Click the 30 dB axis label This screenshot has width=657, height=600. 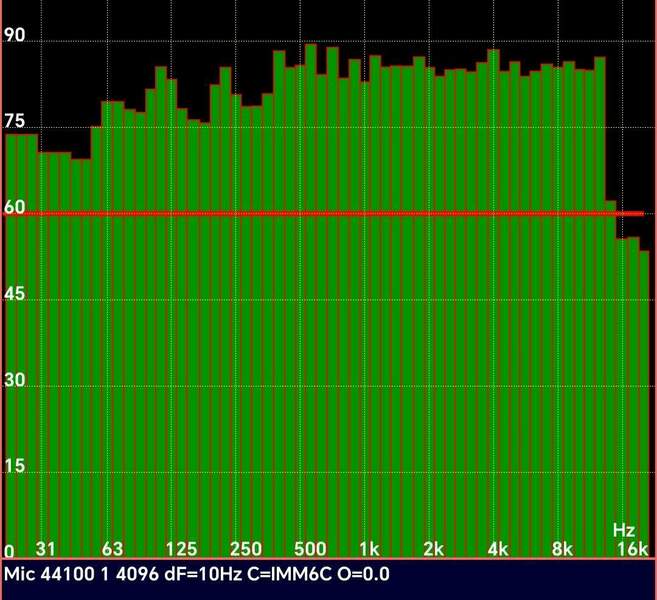tap(15, 380)
